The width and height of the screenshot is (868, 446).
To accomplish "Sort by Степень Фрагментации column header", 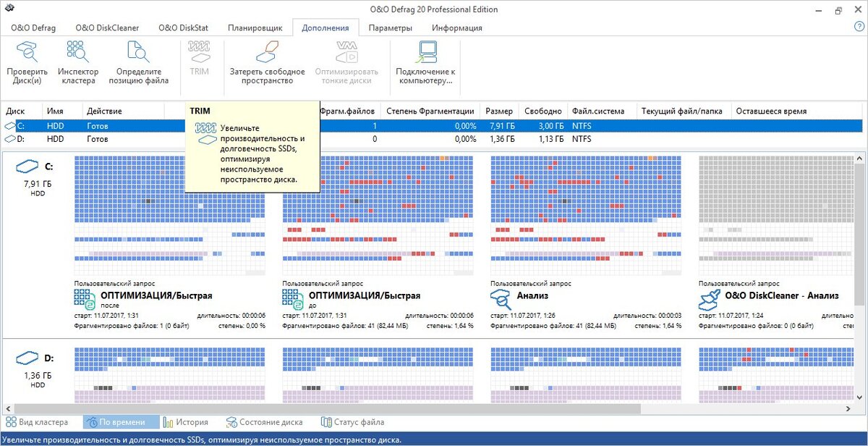I will pyautogui.click(x=430, y=111).
